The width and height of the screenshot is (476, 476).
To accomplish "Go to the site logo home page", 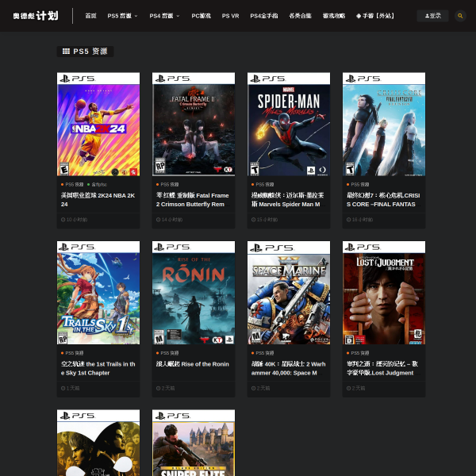I will [x=36, y=16].
